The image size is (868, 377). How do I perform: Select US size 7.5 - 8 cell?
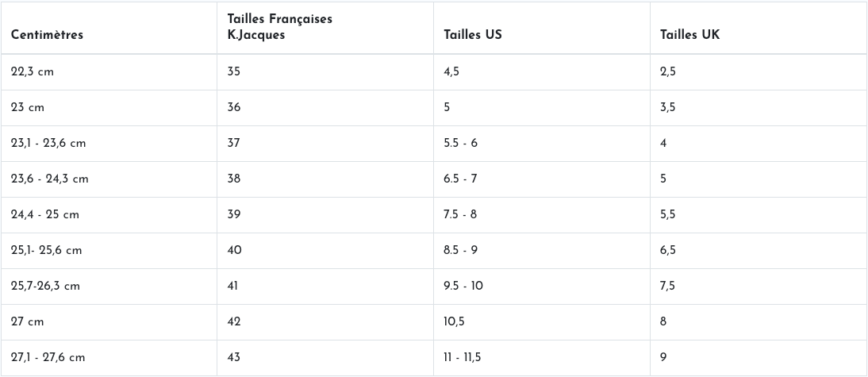click(x=460, y=215)
